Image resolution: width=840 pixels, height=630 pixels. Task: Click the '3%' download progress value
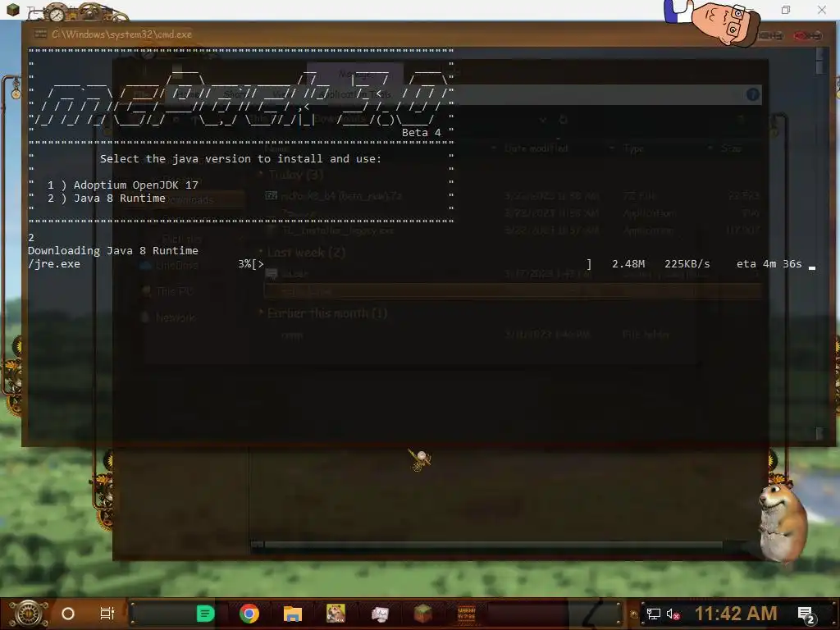pos(244,264)
